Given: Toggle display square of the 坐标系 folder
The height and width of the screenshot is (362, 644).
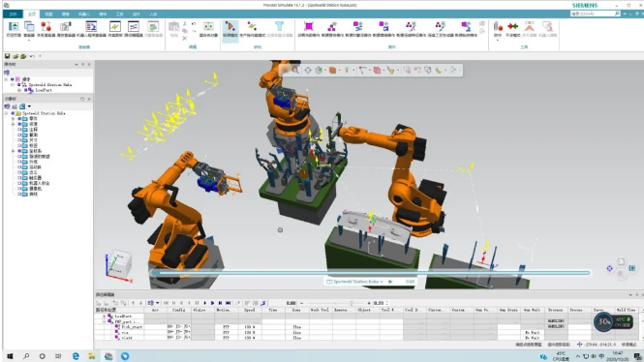Looking at the screenshot, I should tap(19, 151).
